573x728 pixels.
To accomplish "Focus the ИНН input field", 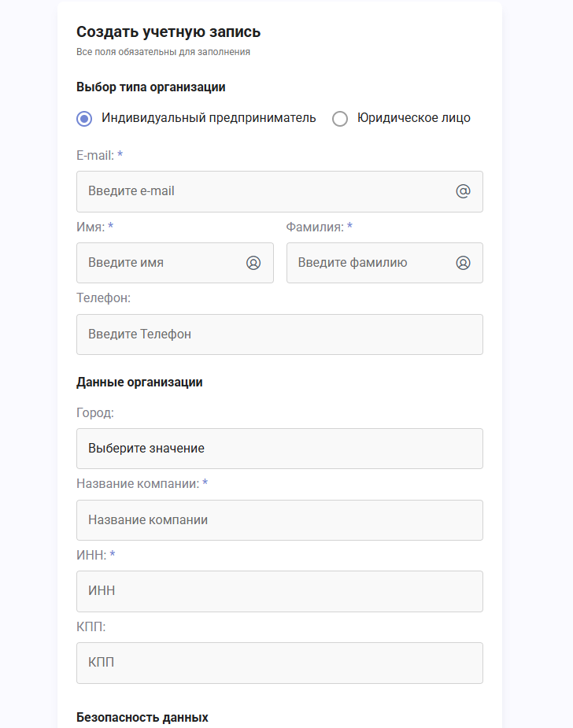I will (279, 591).
